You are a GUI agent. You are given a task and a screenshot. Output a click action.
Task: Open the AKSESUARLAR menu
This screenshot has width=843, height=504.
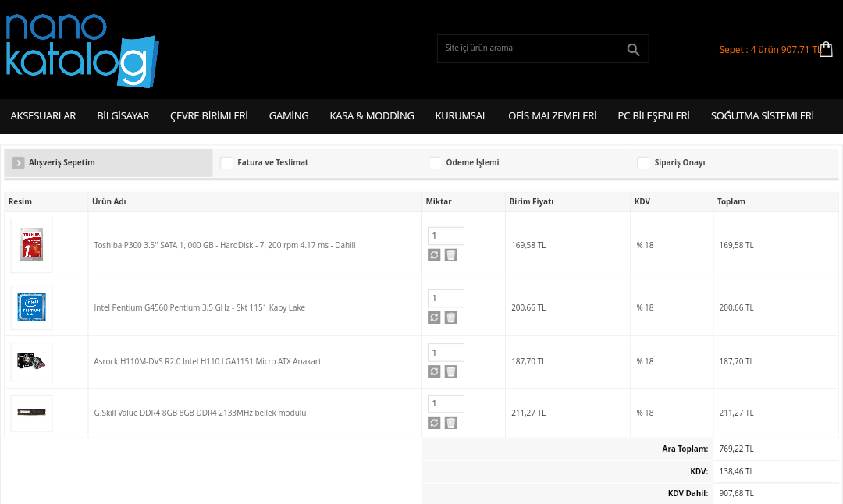point(43,116)
